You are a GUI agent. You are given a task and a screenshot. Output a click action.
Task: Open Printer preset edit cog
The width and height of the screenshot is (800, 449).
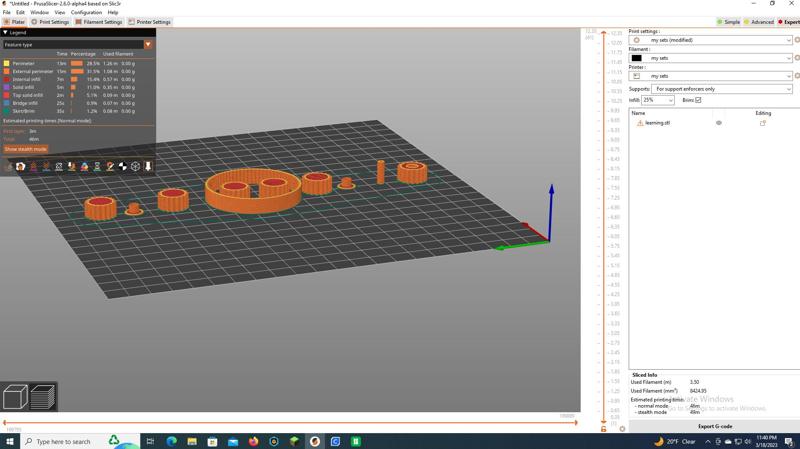pos(797,76)
